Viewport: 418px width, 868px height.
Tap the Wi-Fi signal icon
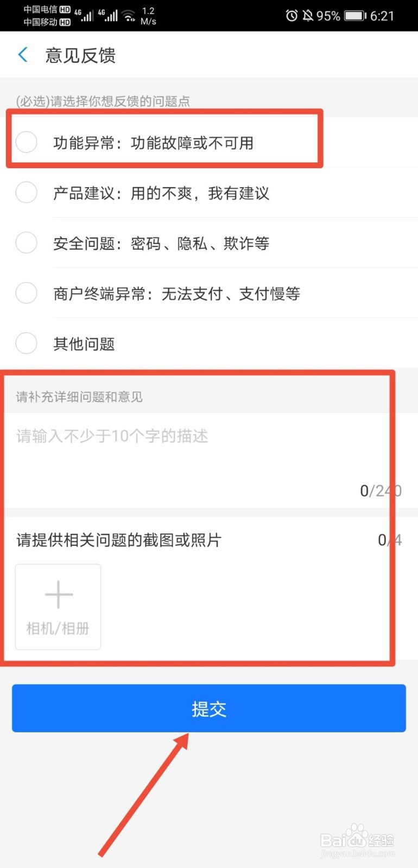pyautogui.click(x=129, y=16)
